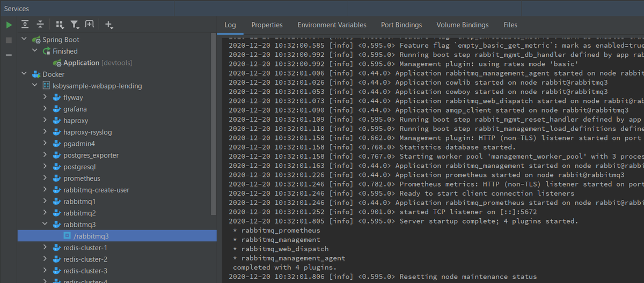Click the whale icon next to redis-cluster-2
Screen dimensions: 644x283
pyautogui.click(x=57, y=259)
